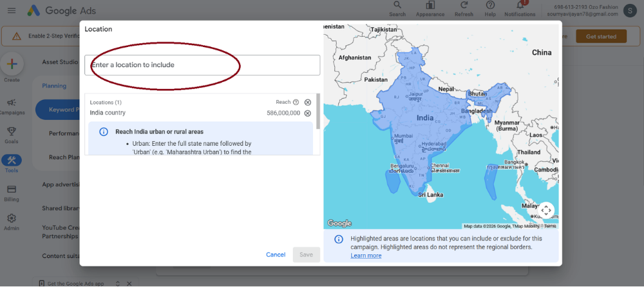Open YouTube Creator Partnerships item
Screen dimensions: 644x287
click(60, 232)
